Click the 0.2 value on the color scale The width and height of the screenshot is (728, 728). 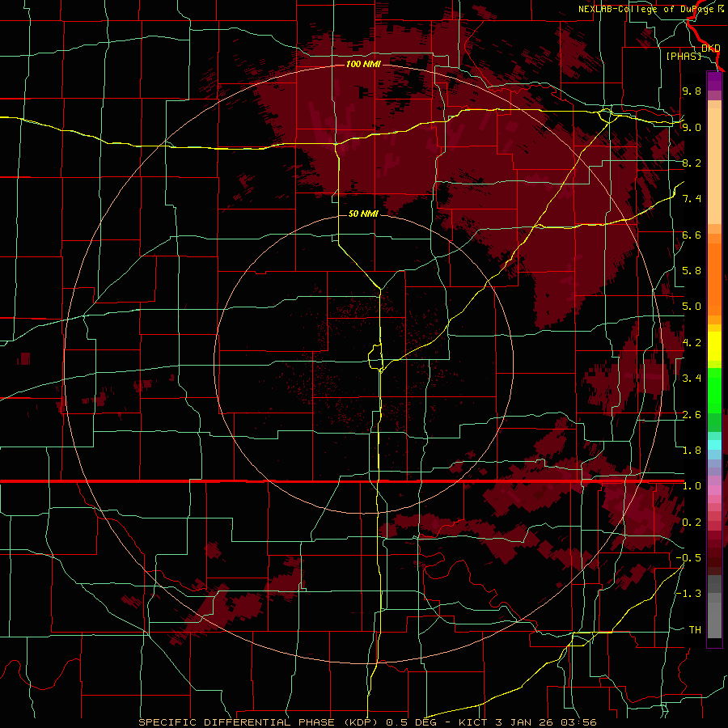coord(692,523)
